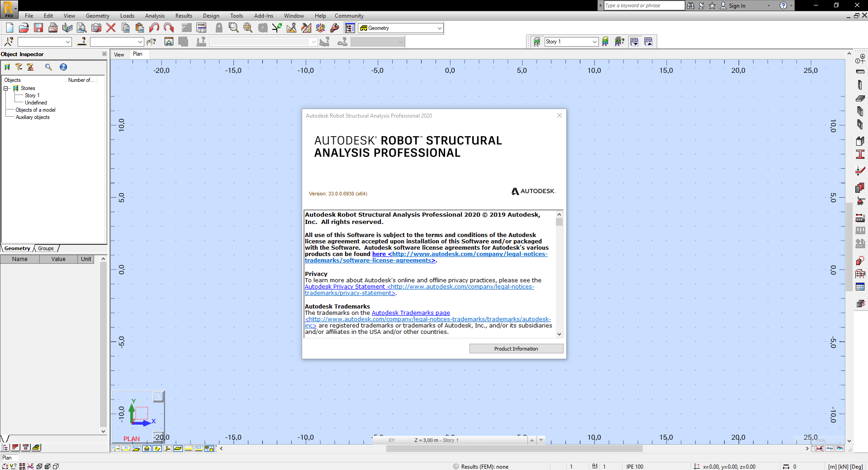Click the Redo arrow icon
This screenshot has width=868, height=470.
(x=169, y=28)
